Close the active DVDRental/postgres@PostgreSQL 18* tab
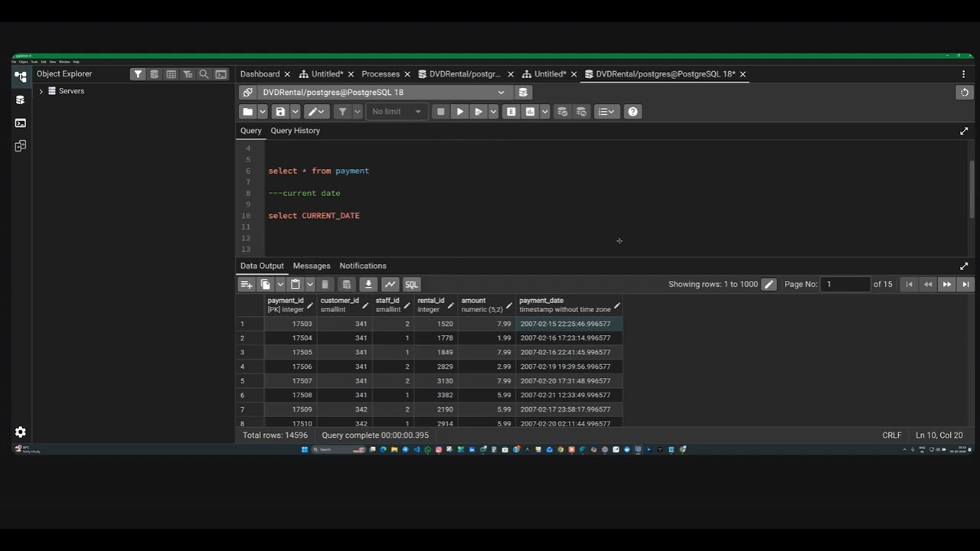Screen dimensions: 980x551 pyautogui.click(x=743, y=74)
